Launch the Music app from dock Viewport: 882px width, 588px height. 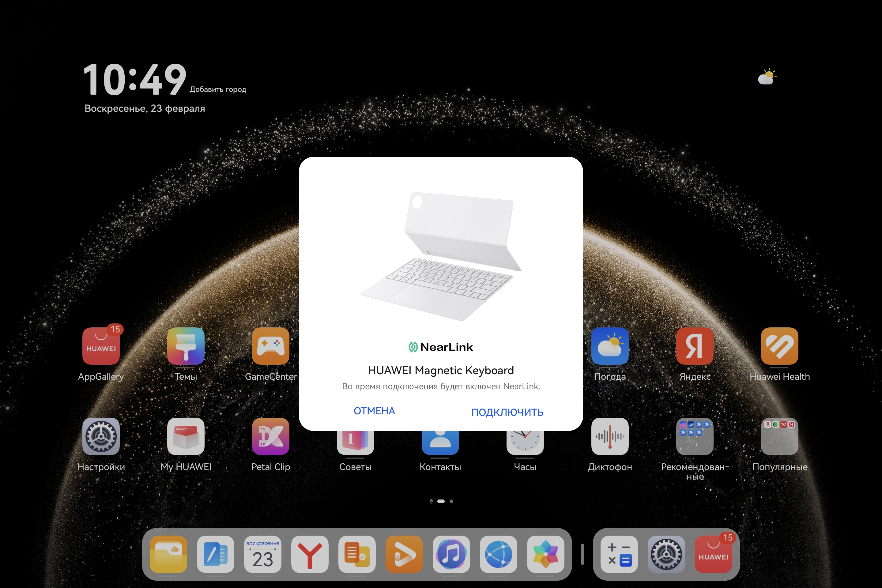coord(451,554)
